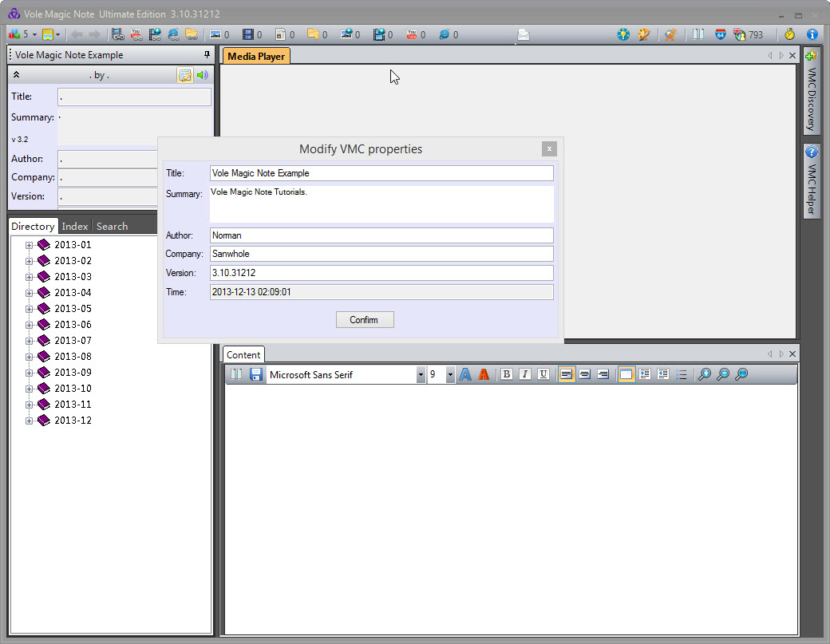Toggle Bold formatting
Image resolution: width=830 pixels, height=644 pixels.
pyautogui.click(x=507, y=374)
